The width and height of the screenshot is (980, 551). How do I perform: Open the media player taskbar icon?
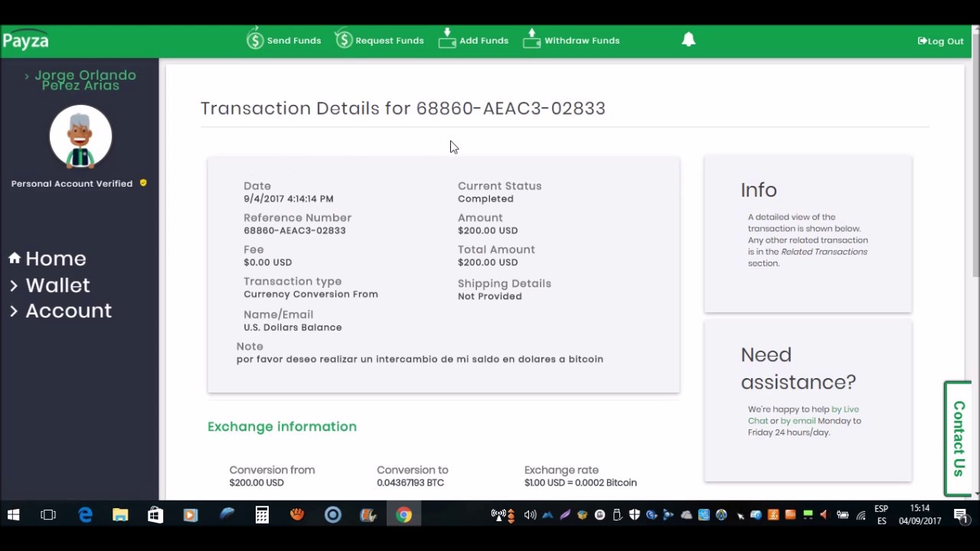click(x=191, y=515)
